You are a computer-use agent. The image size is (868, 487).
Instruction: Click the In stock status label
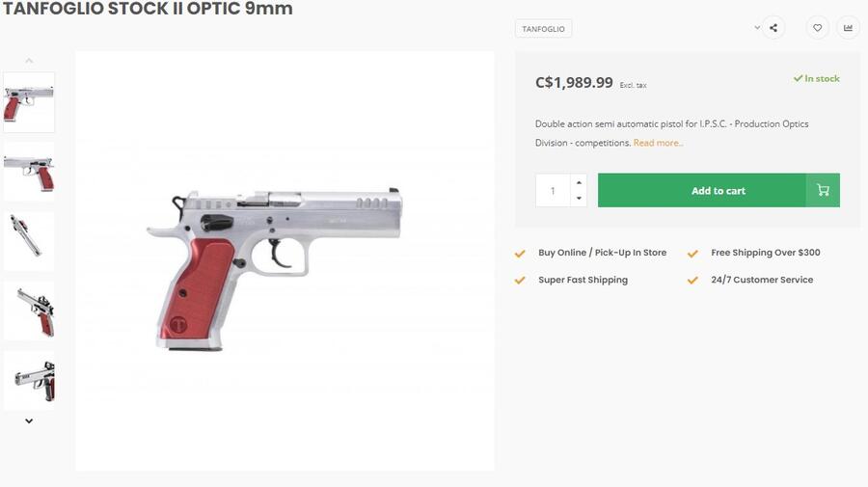(817, 79)
